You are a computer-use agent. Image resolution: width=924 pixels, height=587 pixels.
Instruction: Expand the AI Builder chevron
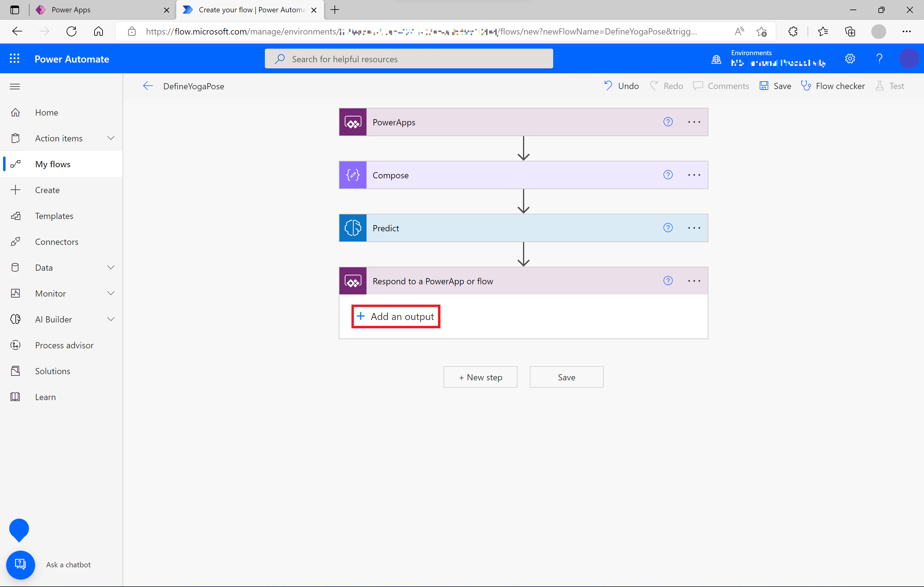111,319
